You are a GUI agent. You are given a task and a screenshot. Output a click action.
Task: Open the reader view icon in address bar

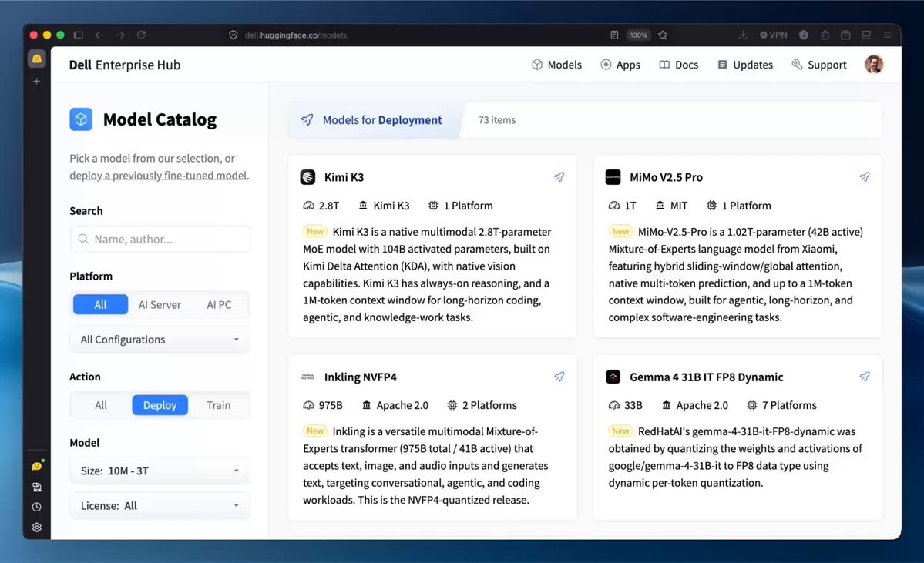tap(614, 35)
